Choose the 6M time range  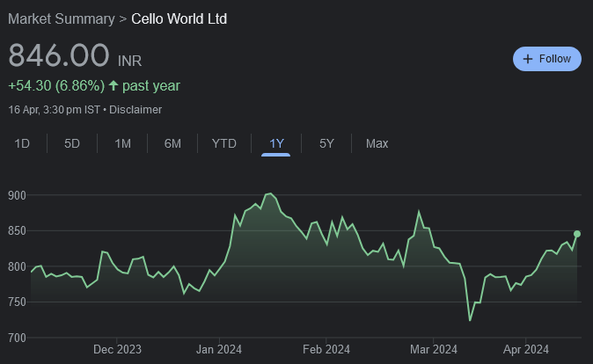[172, 143]
